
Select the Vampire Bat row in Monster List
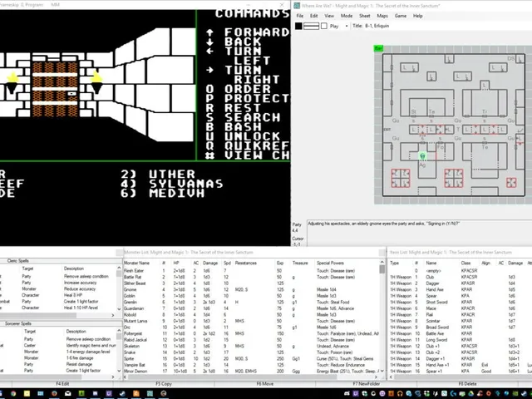coord(251,365)
